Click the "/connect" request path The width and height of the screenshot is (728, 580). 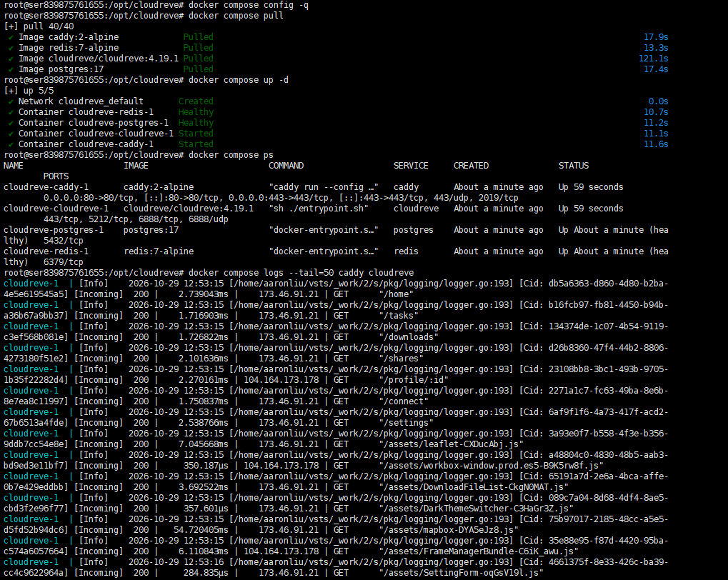404,401
